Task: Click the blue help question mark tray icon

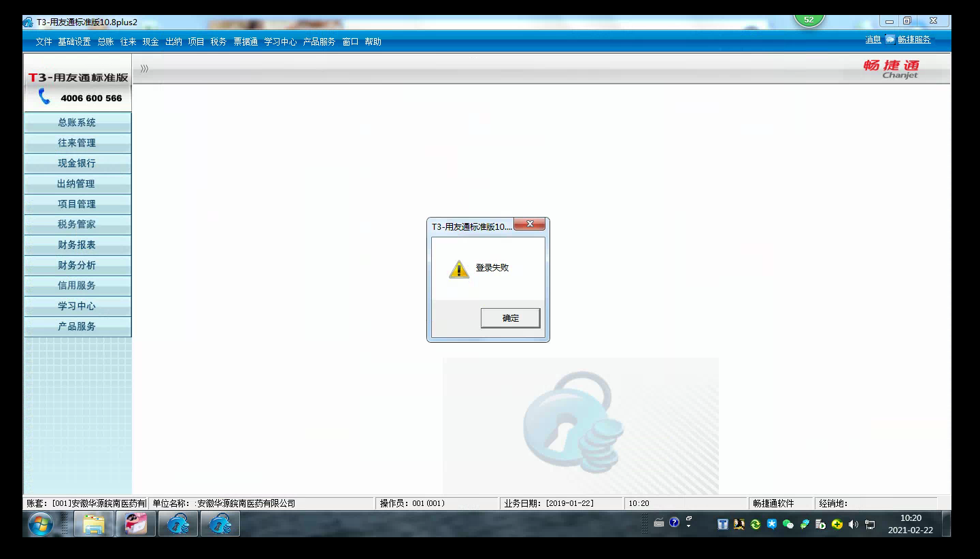Action: [x=674, y=522]
